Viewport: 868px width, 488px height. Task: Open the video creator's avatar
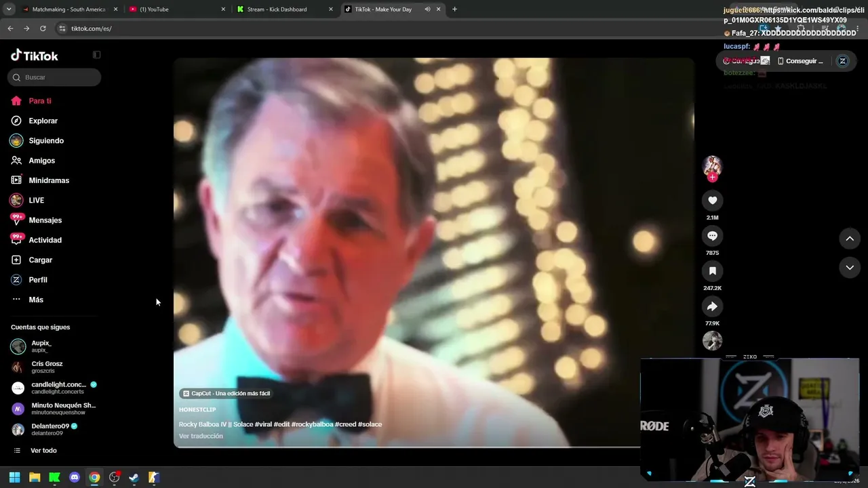pos(712,165)
